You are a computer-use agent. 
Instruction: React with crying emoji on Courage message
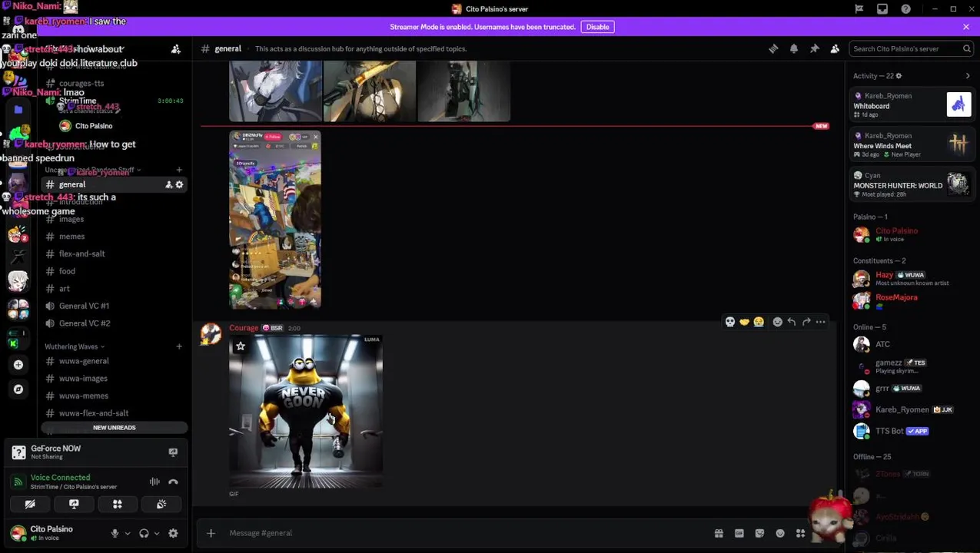point(759,322)
